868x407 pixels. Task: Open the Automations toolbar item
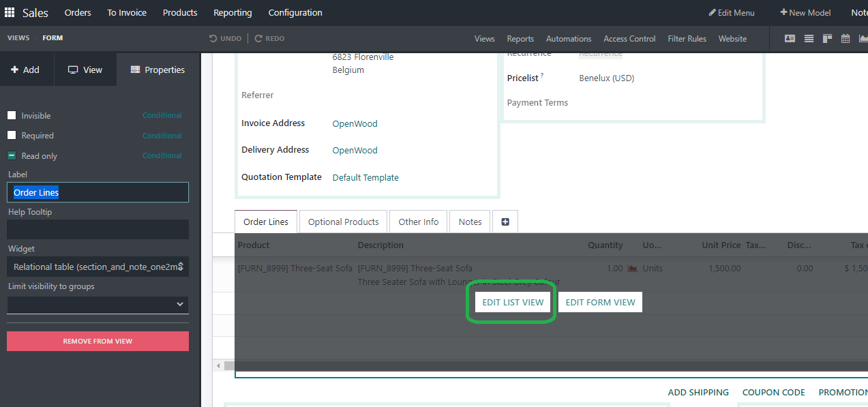pyautogui.click(x=569, y=39)
